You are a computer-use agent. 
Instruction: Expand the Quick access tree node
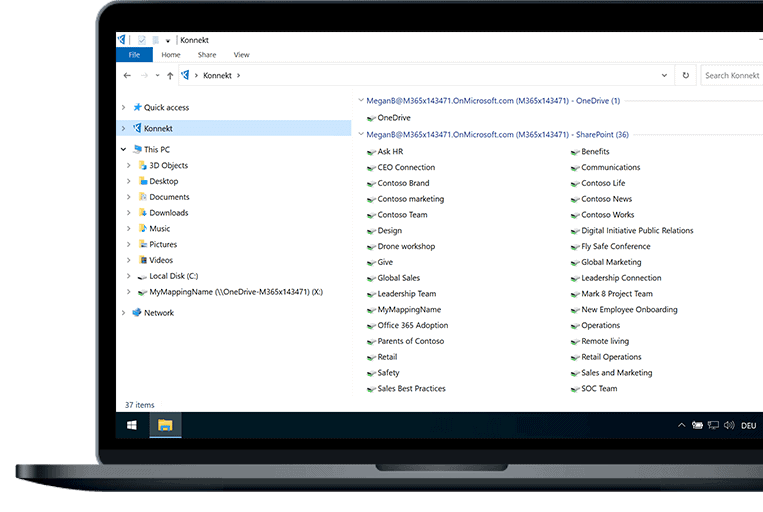tap(123, 107)
